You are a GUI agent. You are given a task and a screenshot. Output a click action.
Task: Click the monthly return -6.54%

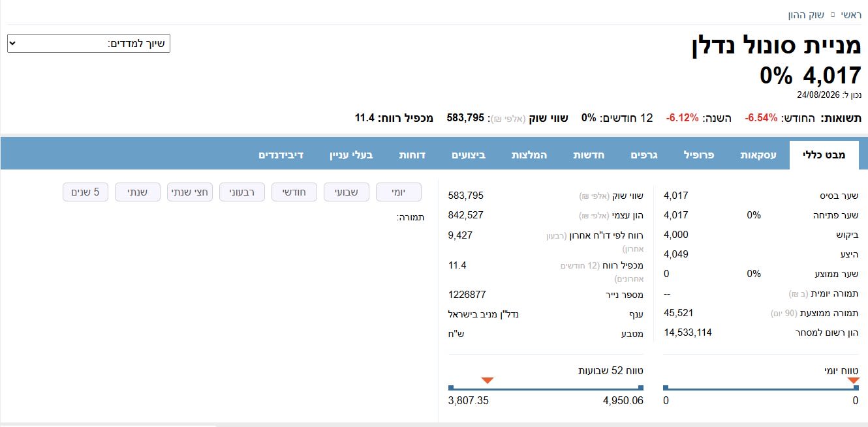coord(762,118)
